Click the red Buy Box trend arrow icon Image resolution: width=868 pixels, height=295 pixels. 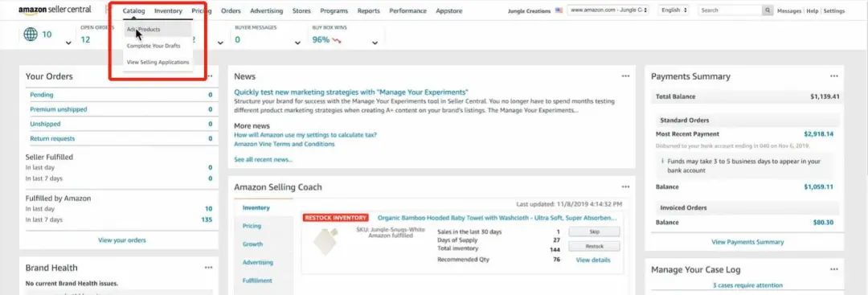point(337,40)
